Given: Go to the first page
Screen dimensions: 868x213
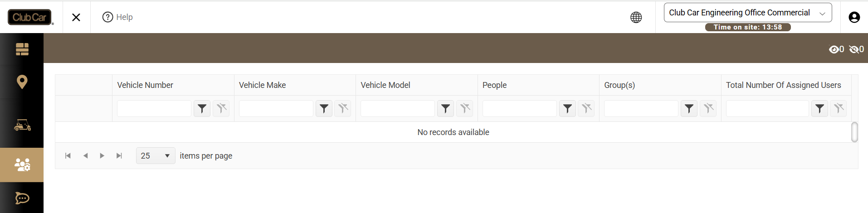Looking at the screenshot, I should pyautogui.click(x=68, y=156).
